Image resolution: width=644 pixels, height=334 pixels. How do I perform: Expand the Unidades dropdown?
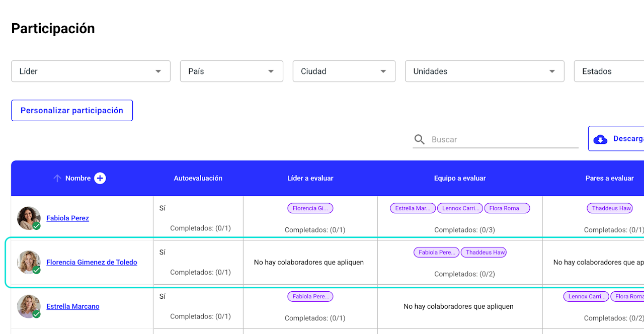484,71
